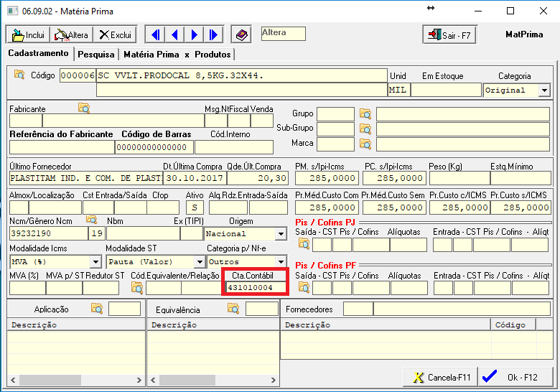Click the Marca lookup icon
The width and height of the screenshot is (560, 392).
(365, 144)
